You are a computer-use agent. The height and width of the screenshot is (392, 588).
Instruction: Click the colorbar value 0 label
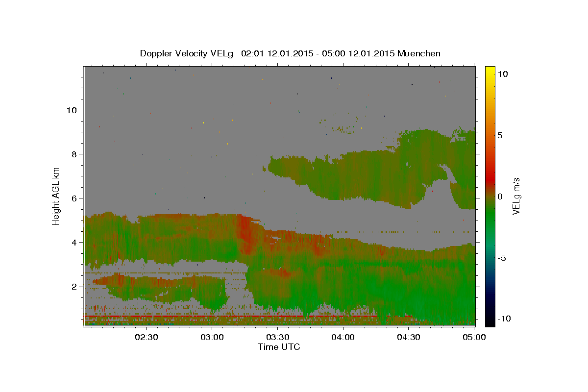(x=500, y=196)
